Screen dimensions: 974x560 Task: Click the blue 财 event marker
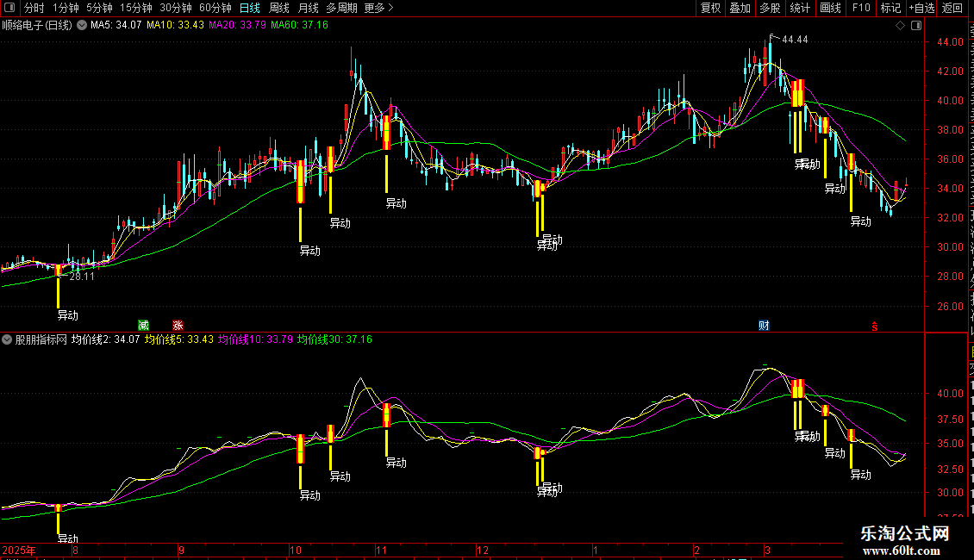(764, 326)
